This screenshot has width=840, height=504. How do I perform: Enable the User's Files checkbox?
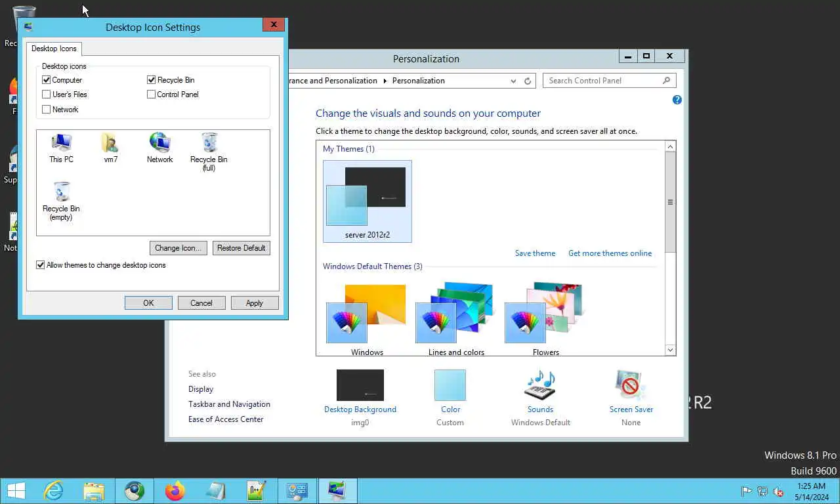(x=47, y=94)
